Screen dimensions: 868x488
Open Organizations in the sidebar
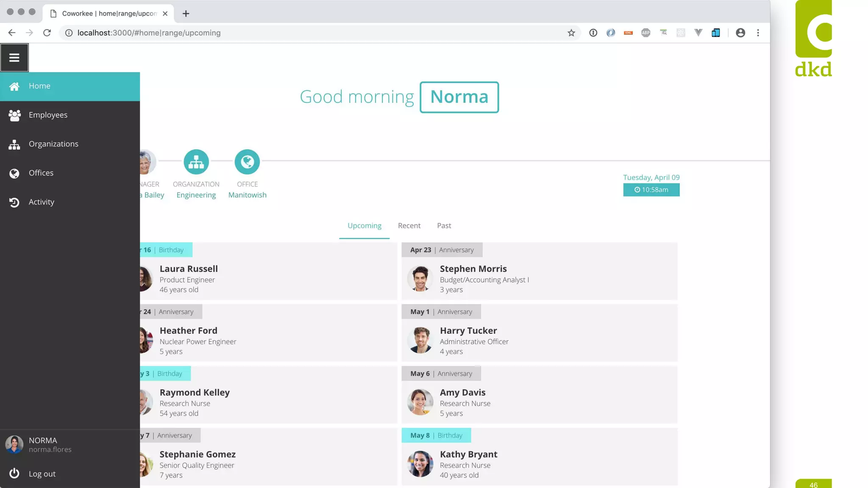pos(53,144)
